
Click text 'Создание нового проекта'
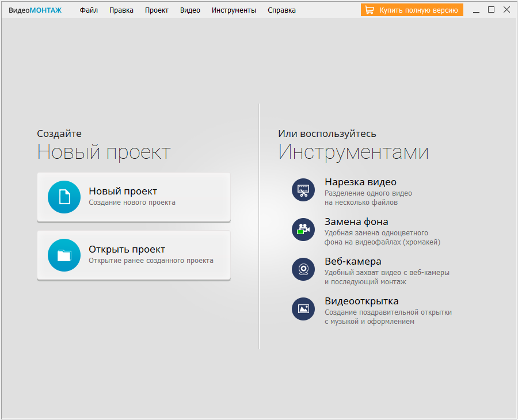coord(132,203)
